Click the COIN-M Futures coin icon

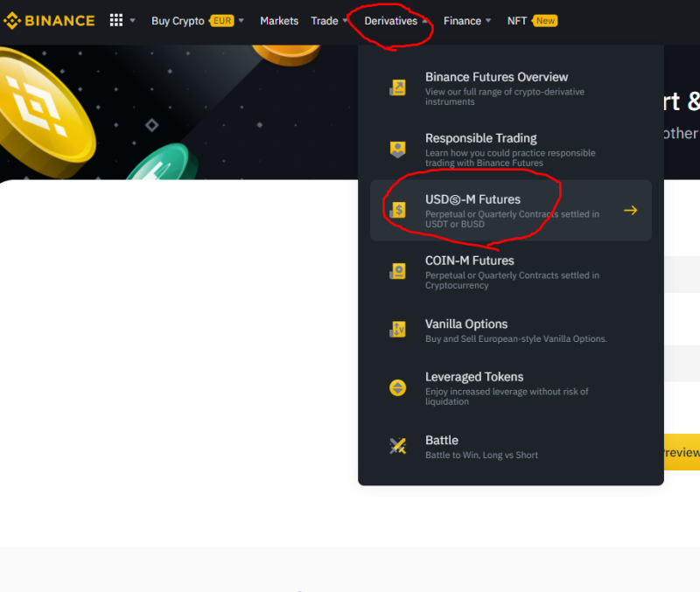[x=397, y=271]
